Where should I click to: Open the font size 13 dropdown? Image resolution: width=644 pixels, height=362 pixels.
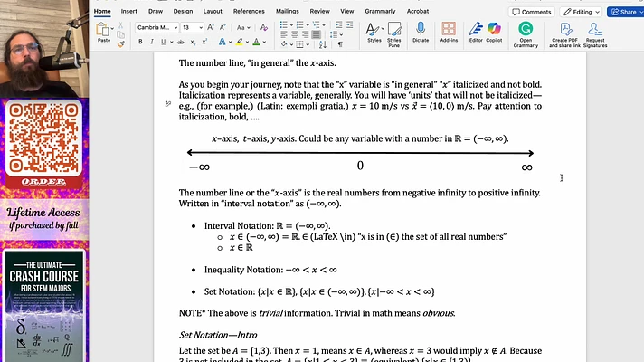(x=200, y=28)
